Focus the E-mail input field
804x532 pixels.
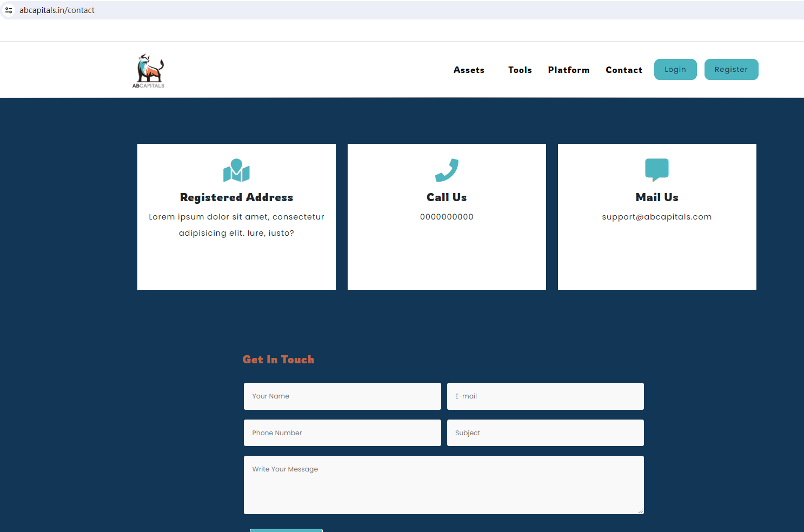(545, 396)
